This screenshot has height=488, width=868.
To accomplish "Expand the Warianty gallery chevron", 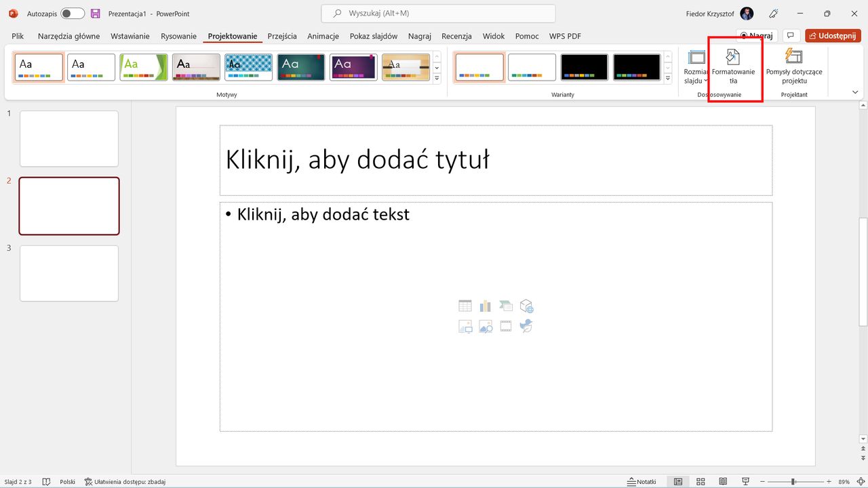I will coord(667,79).
